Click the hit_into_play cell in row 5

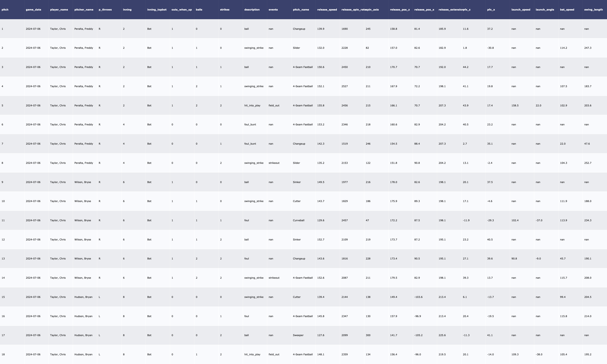tap(252, 106)
